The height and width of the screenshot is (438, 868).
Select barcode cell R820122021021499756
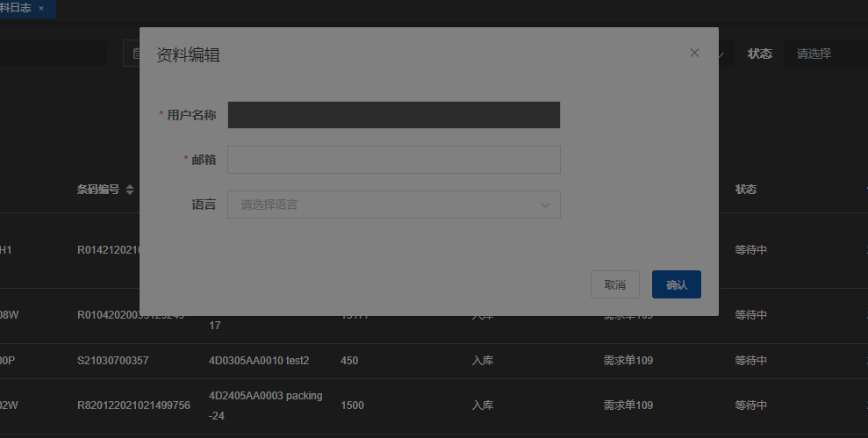(133, 406)
